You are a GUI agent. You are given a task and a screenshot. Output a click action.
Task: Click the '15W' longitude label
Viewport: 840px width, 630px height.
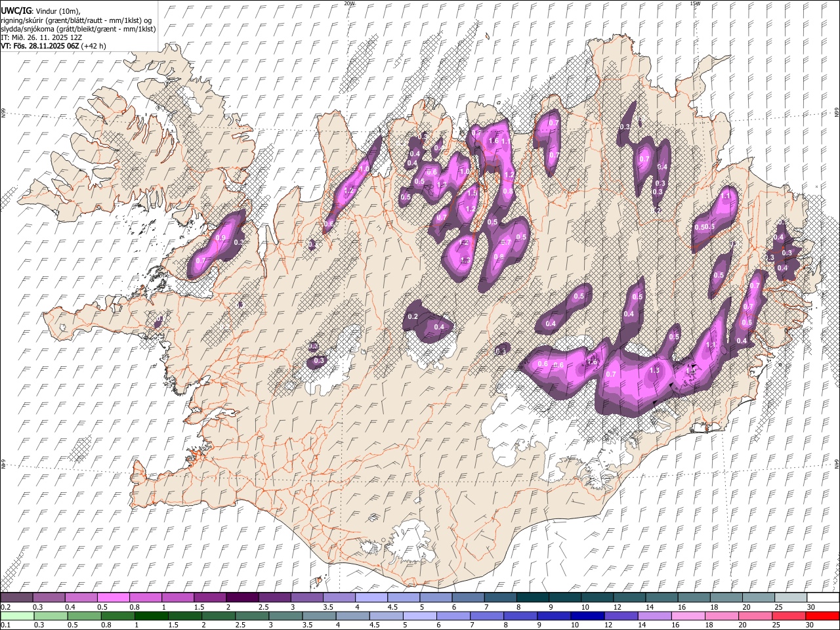coord(695,3)
